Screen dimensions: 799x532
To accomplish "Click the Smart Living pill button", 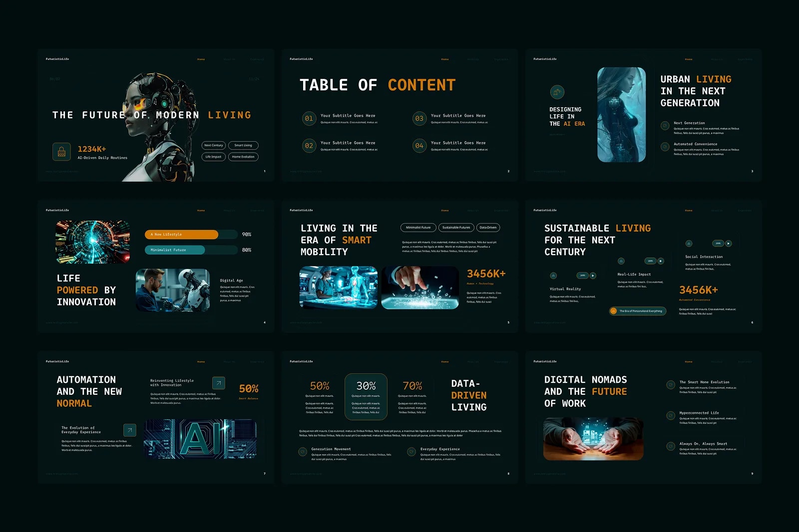I will tap(243, 145).
